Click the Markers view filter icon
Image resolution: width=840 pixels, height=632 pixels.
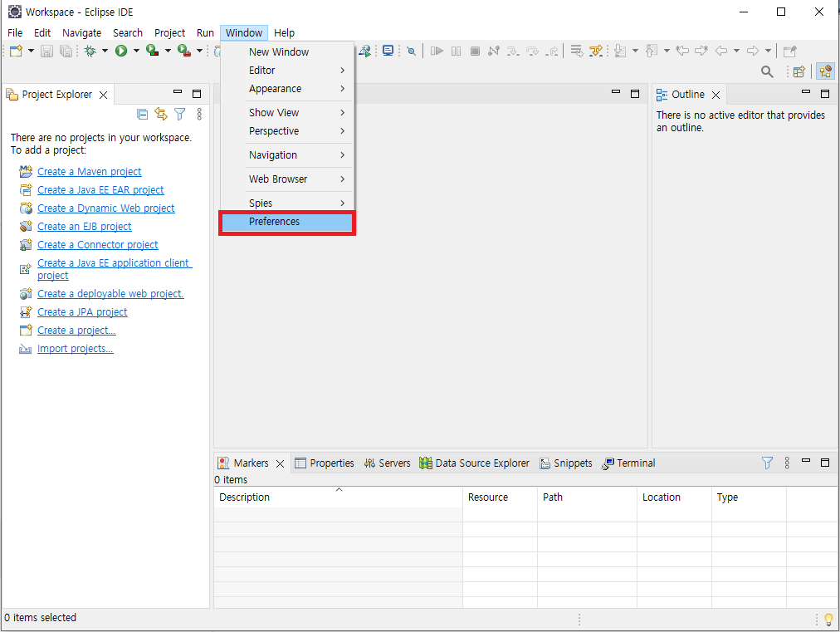coord(767,463)
